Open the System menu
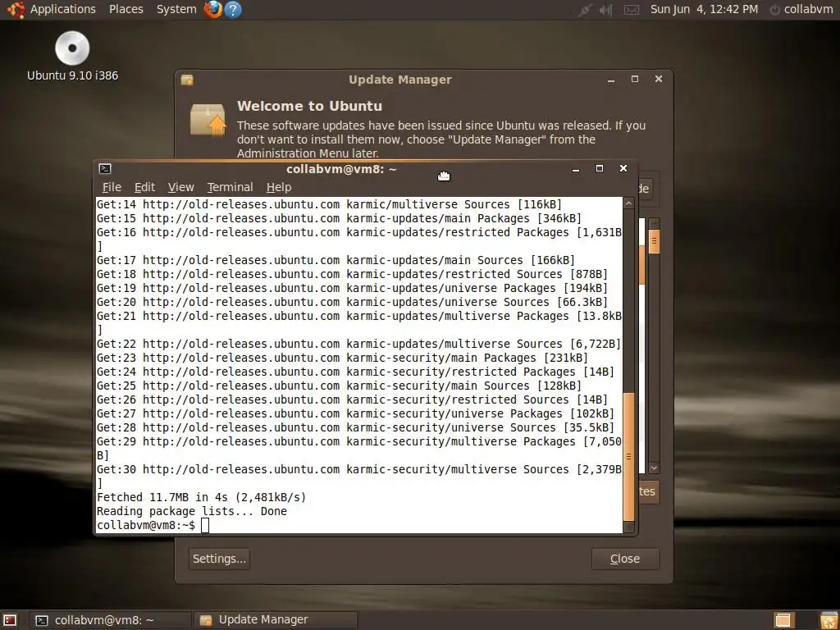The height and width of the screenshot is (630, 840). pyautogui.click(x=176, y=9)
